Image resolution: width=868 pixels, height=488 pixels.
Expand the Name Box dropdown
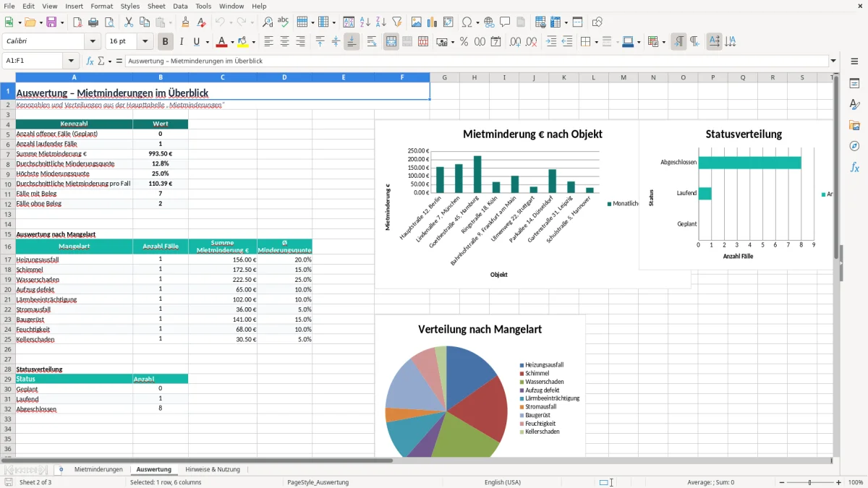pos(71,61)
